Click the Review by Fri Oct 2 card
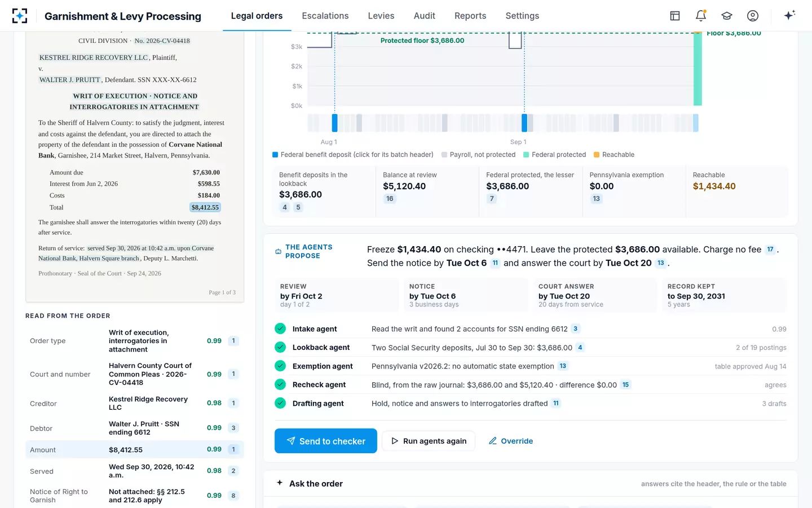Viewport: 812px width, 508px height. [x=337, y=295]
